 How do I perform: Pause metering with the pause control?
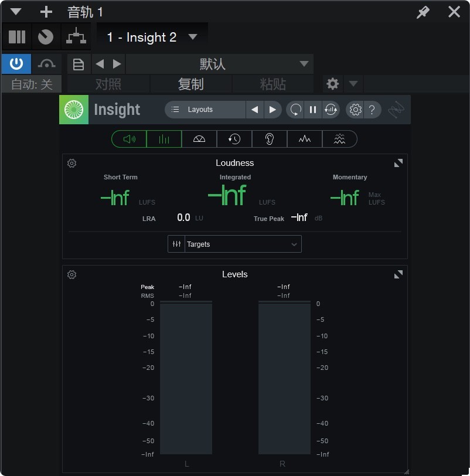click(x=313, y=110)
